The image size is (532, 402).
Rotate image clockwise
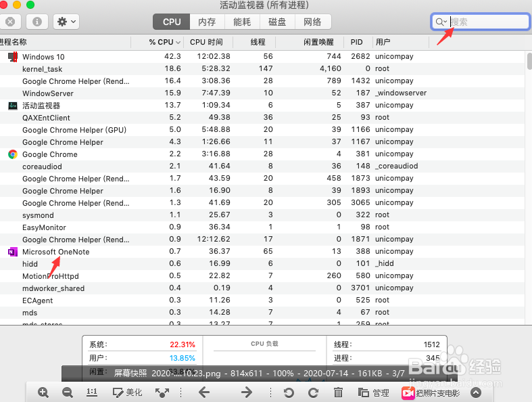click(x=313, y=393)
